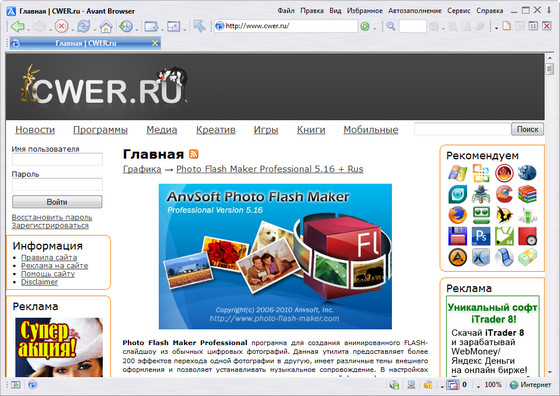Go back with the green arrow

tap(17, 26)
